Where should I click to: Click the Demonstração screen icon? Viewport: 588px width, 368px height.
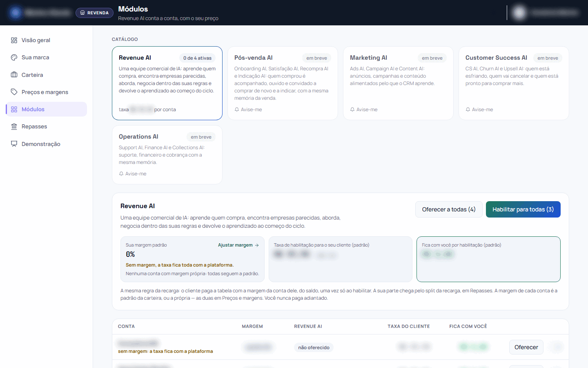click(14, 144)
